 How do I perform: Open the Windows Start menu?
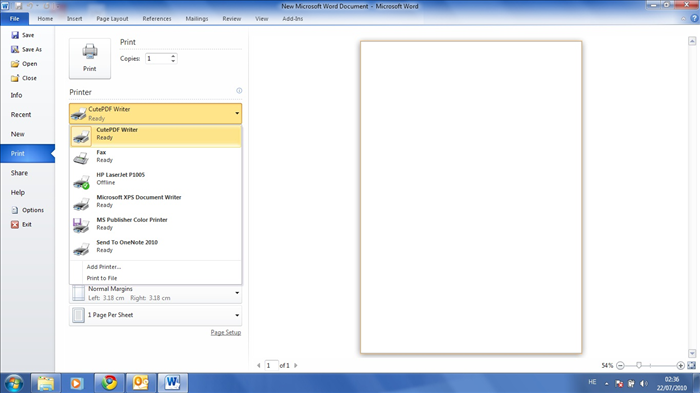[14, 383]
